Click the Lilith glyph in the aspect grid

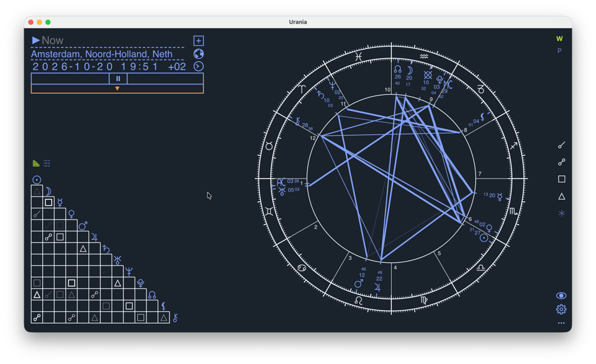163,306
